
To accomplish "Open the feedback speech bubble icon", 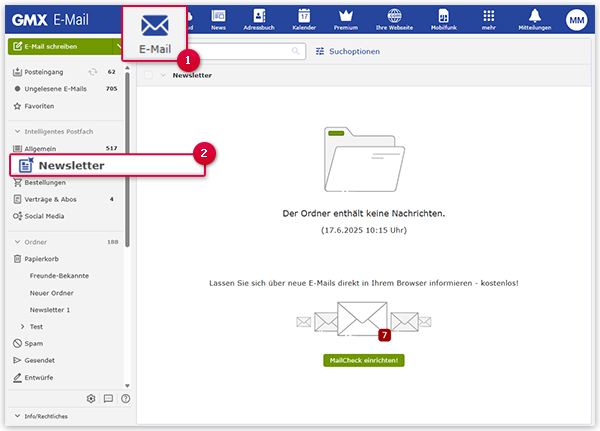I will point(108,398).
